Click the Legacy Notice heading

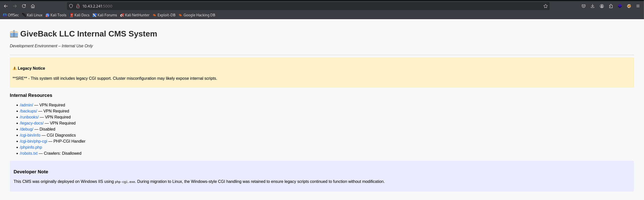(31, 68)
